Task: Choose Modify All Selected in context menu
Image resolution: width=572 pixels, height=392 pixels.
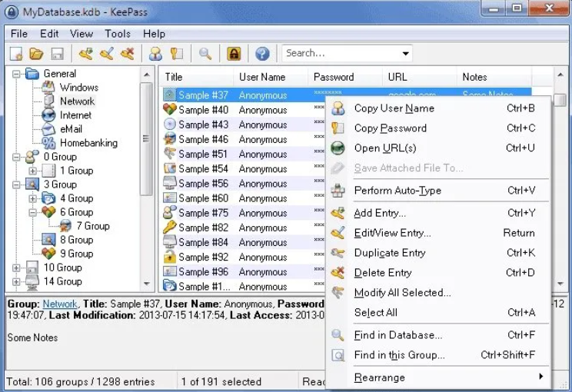Action: click(x=437, y=292)
